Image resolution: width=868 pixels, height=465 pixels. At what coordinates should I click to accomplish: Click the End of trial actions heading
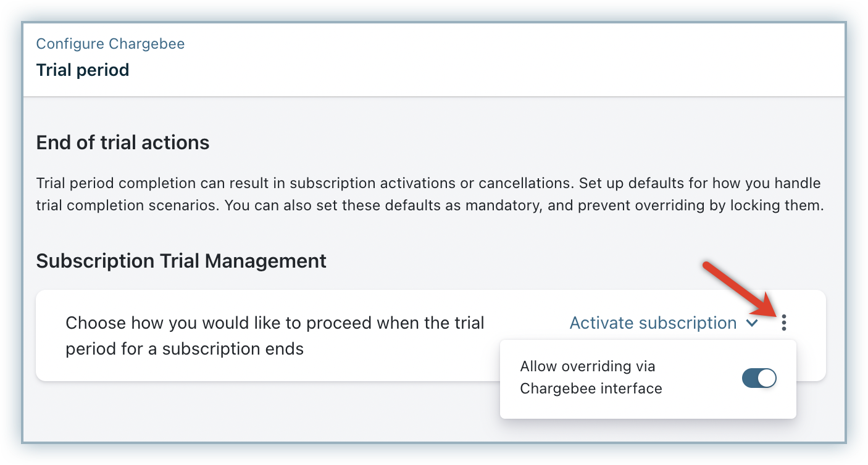[123, 143]
